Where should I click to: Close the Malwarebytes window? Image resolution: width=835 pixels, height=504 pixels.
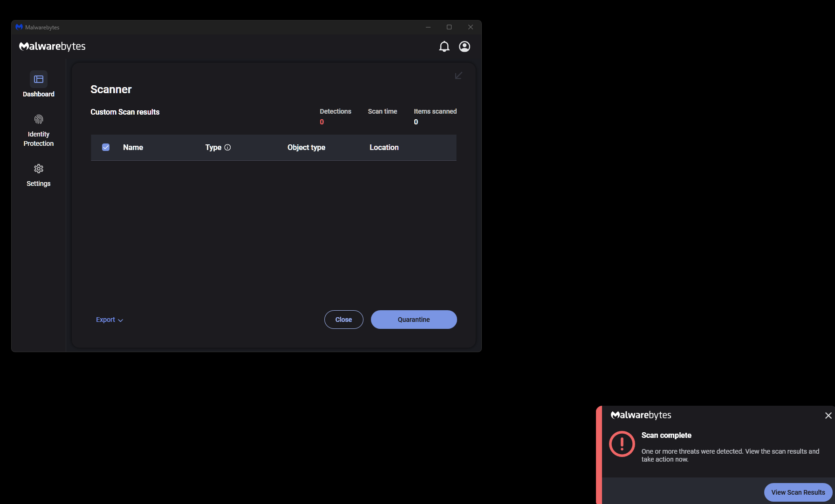471,27
